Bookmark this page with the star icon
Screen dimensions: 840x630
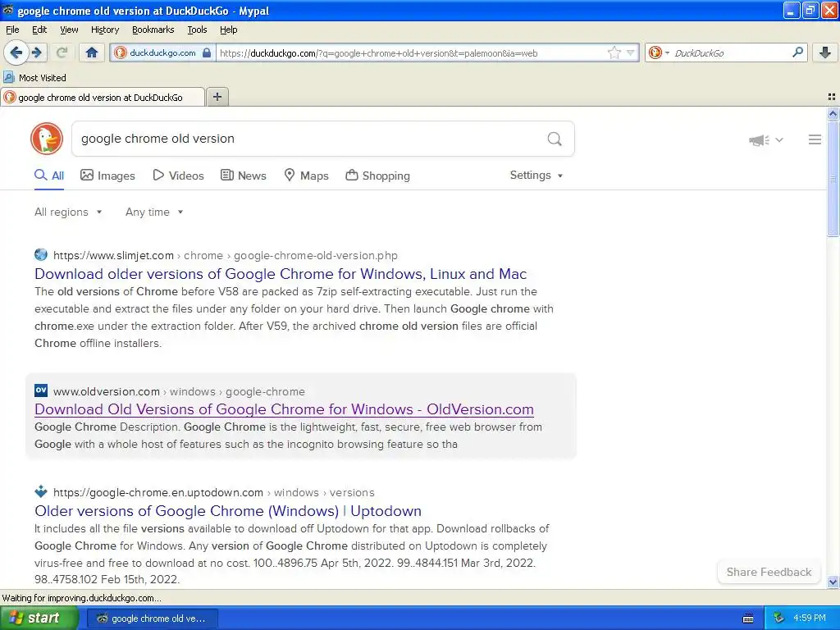point(614,52)
